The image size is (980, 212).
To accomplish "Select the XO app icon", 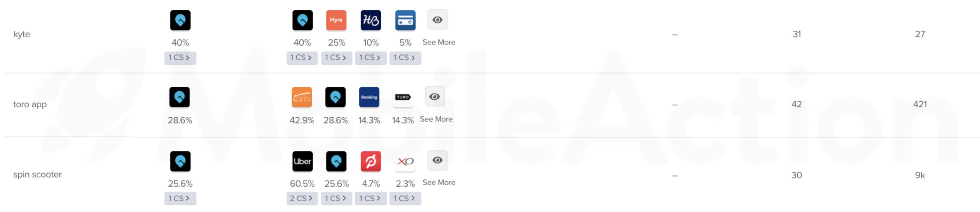I will [x=405, y=161].
